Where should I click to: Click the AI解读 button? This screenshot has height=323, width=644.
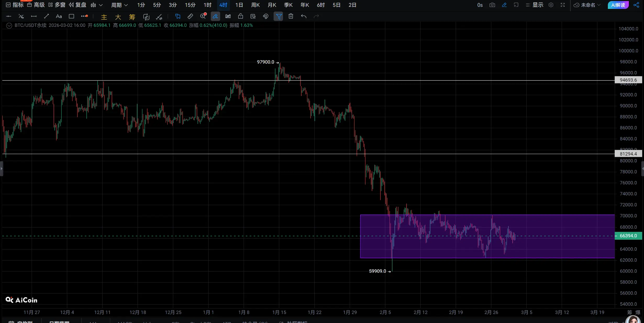tap(618, 5)
